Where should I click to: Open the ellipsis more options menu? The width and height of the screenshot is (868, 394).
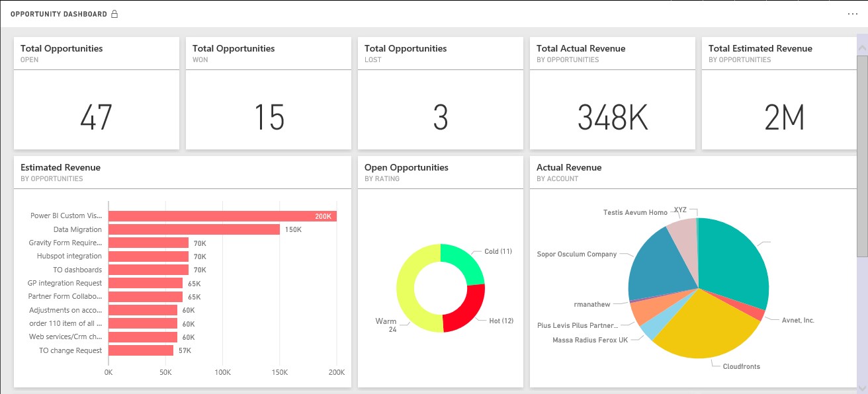852,14
